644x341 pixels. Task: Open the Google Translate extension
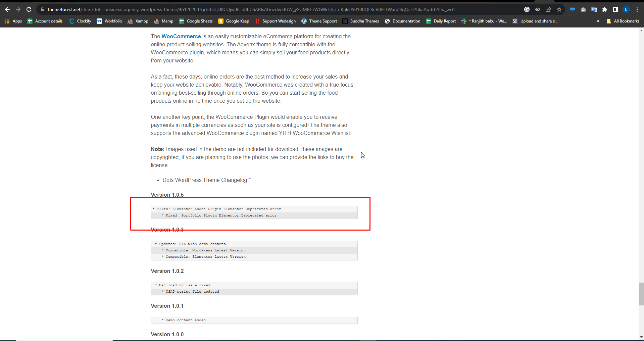click(x=594, y=9)
